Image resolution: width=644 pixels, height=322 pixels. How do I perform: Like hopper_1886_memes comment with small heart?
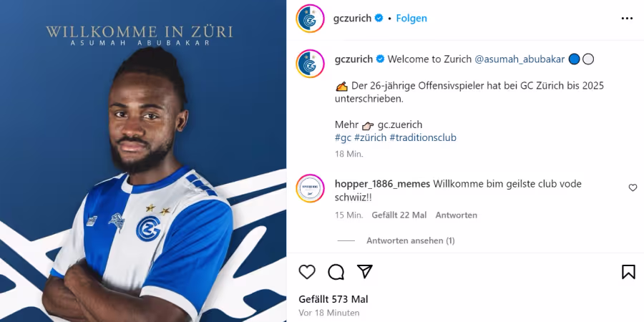pos(633,187)
